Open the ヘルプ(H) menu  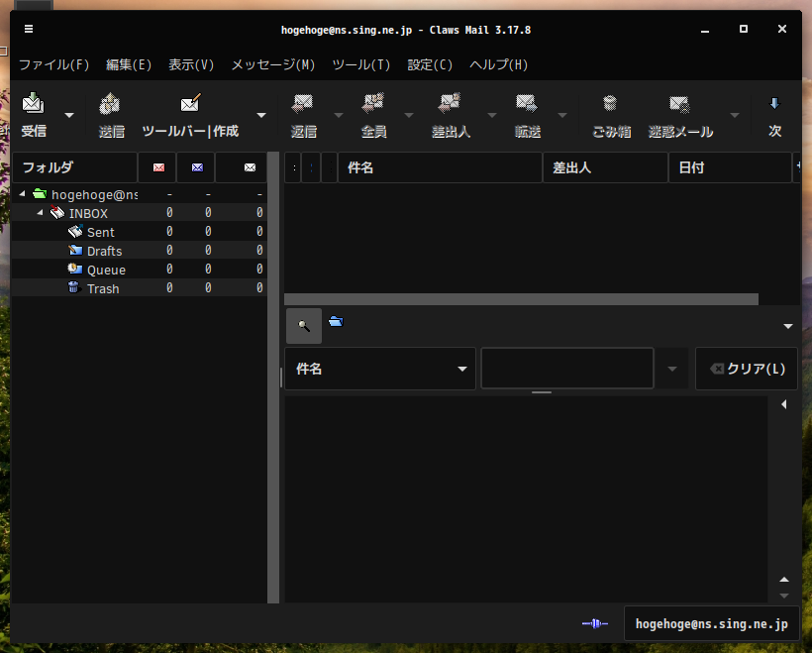(x=498, y=64)
